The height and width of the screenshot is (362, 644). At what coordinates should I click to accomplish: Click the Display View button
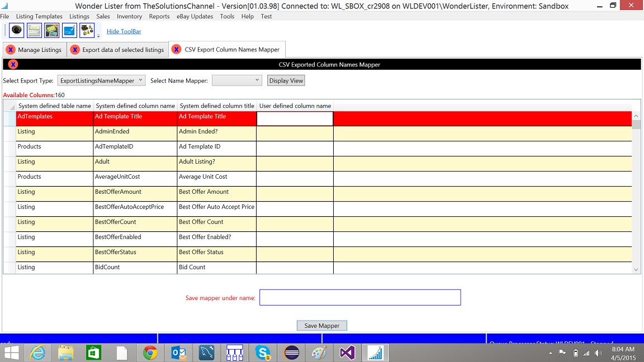point(286,80)
